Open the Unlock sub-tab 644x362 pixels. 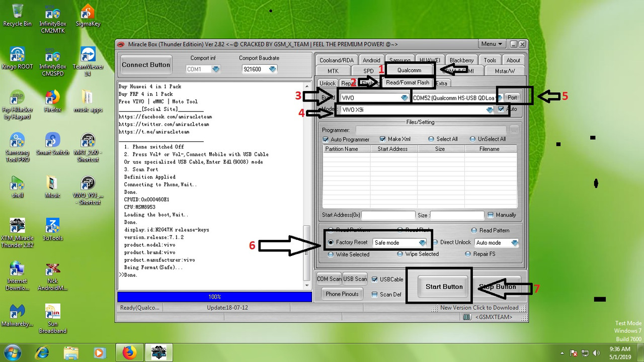pos(328,83)
